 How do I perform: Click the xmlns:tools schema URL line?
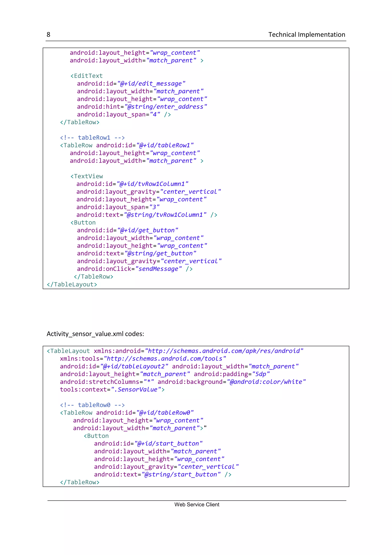click(x=143, y=359)
